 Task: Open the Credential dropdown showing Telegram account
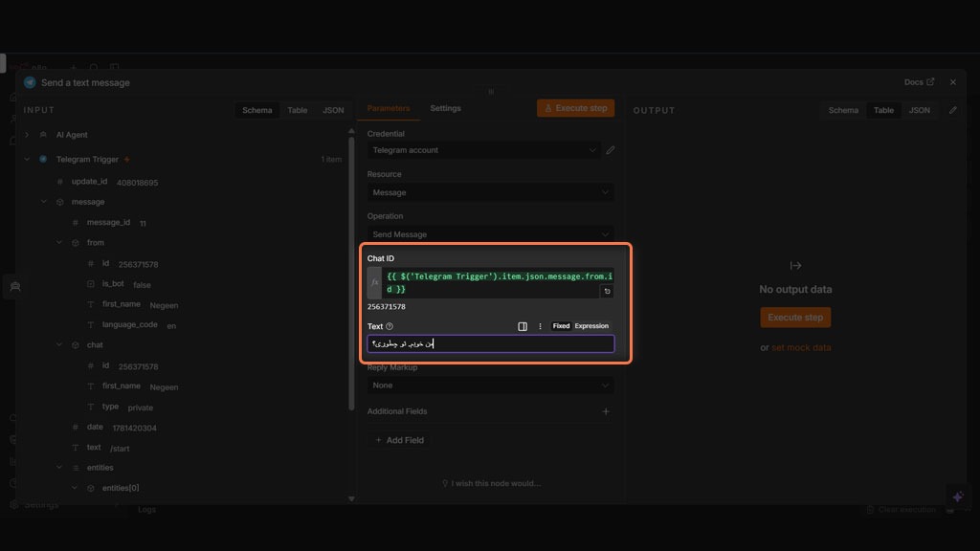pyautogui.click(x=483, y=150)
